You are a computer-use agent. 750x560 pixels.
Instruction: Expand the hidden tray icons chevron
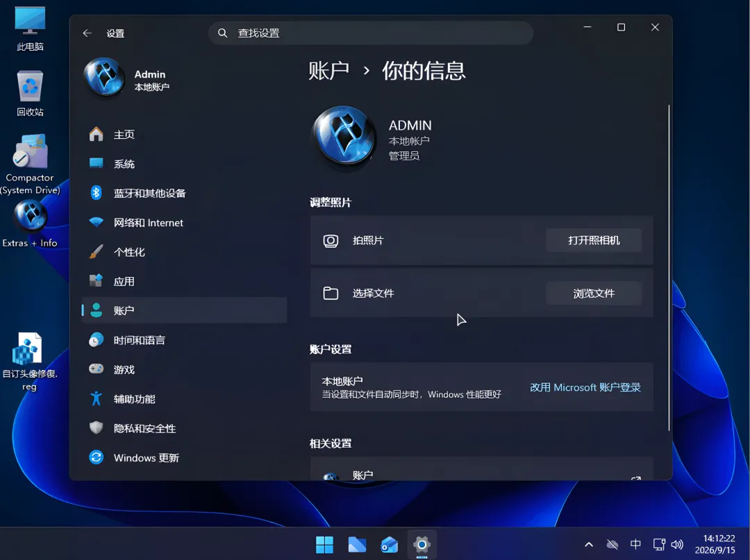(x=589, y=545)
